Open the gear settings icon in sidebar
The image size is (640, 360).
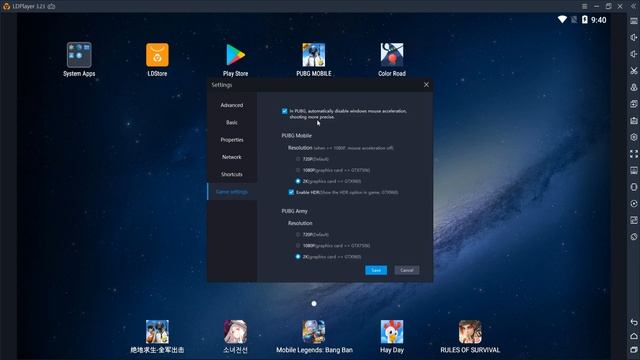[633, 137]
